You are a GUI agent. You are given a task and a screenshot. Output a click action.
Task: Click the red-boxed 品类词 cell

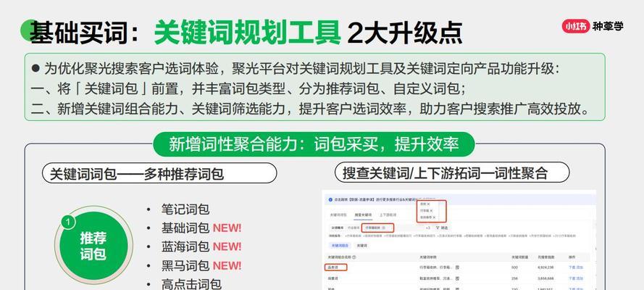coord(335,268)
